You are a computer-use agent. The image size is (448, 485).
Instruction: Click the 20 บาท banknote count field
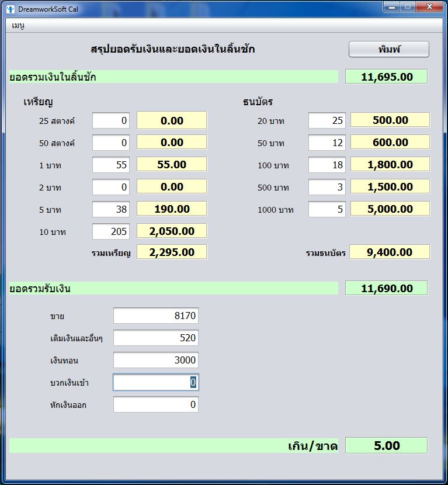(x=327, y=120)
